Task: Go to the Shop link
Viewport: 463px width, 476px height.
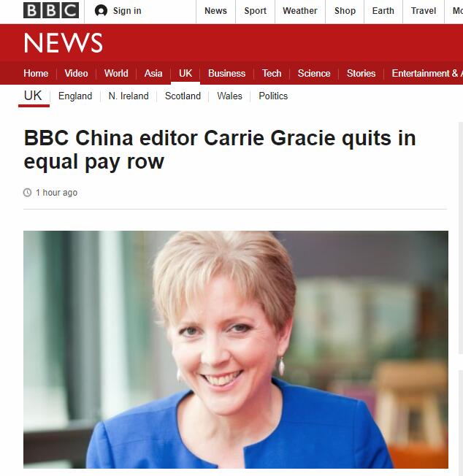Action: [x=345, y=11]
